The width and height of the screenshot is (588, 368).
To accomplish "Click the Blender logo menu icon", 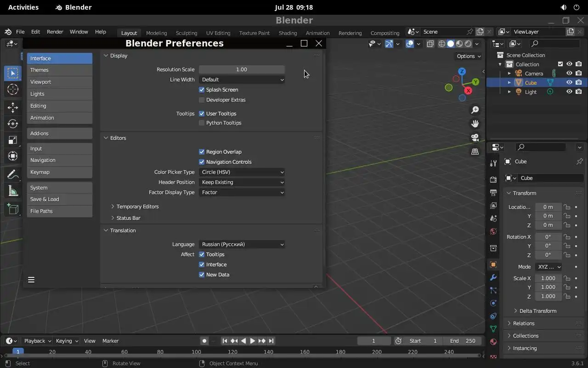I will point(8,32).
